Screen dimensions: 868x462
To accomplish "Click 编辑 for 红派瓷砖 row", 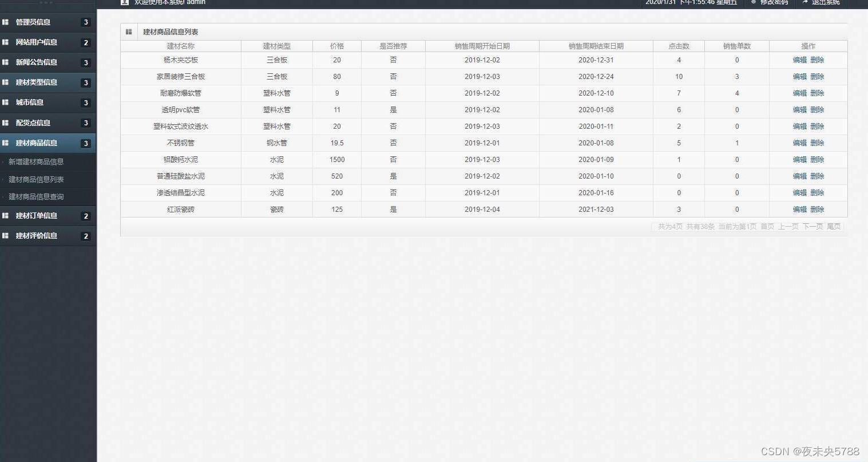I will click(x=800, y=210).
